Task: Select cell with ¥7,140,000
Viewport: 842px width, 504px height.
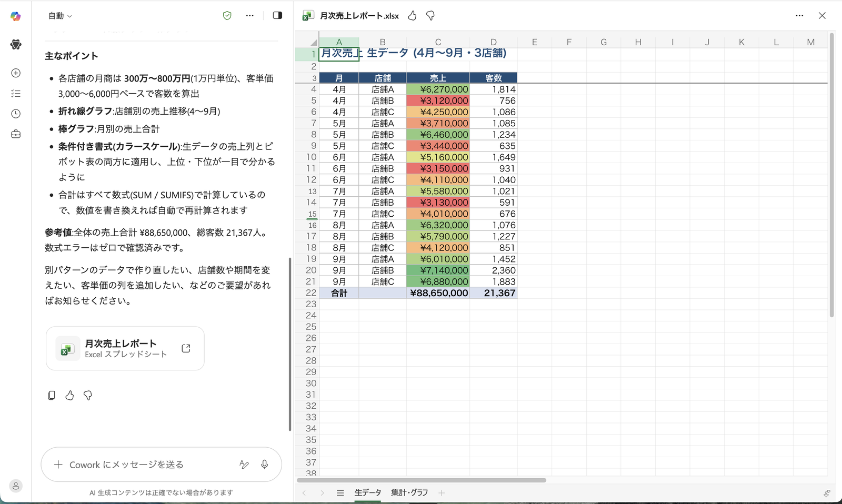Action: coord(438,270)
